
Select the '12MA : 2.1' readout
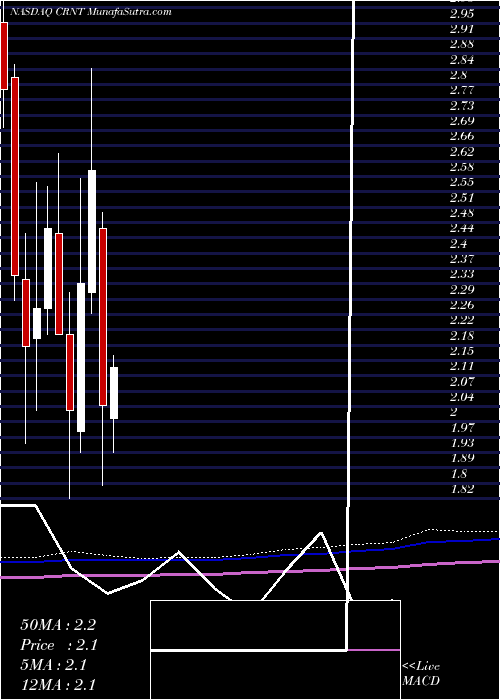[x=58, y=685]
